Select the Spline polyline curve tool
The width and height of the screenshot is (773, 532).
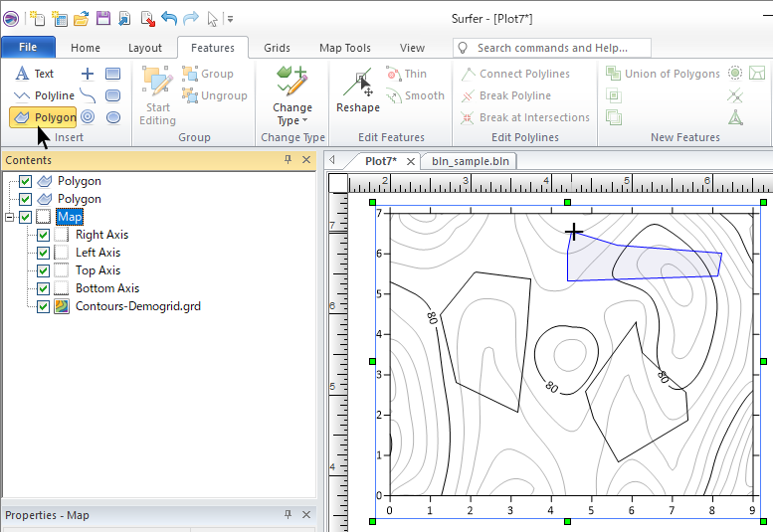point(88,95)
